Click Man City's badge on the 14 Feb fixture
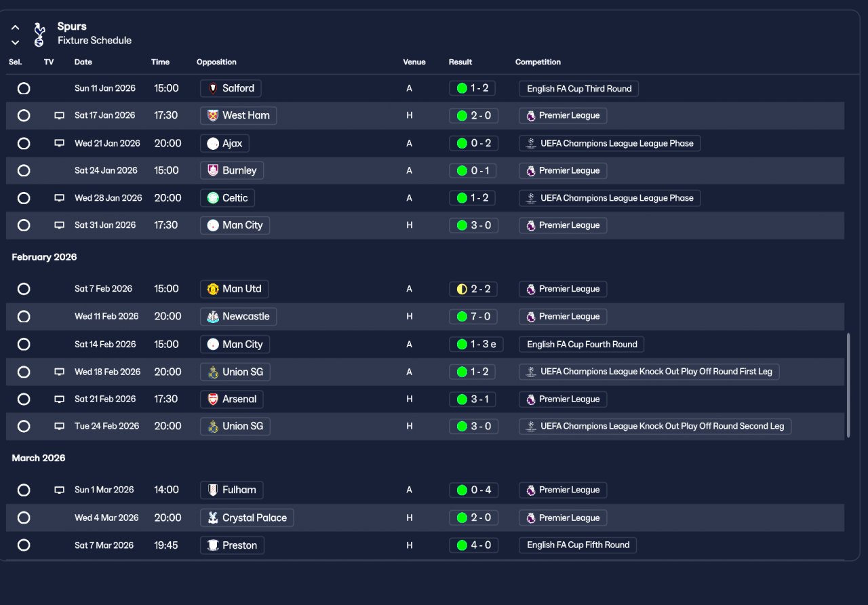This screenshot has height=605, width=868. point(213,344)
